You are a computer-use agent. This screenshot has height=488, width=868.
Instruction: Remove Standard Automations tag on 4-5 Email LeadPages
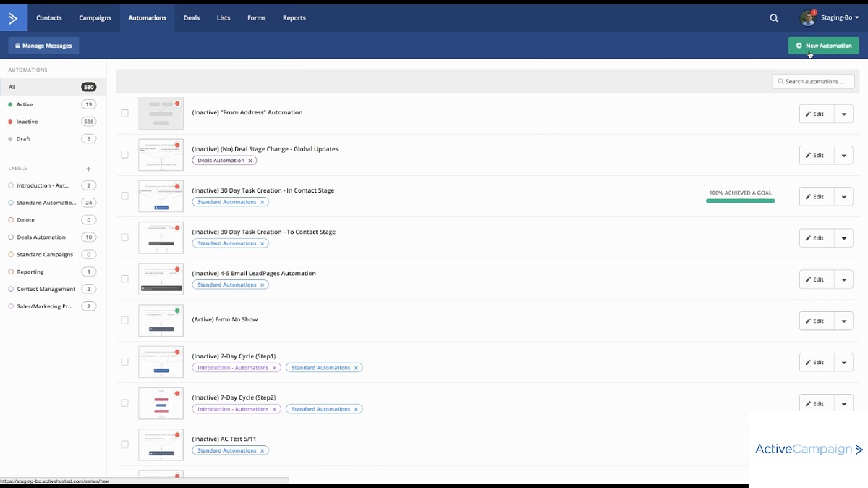coord(263,285)
